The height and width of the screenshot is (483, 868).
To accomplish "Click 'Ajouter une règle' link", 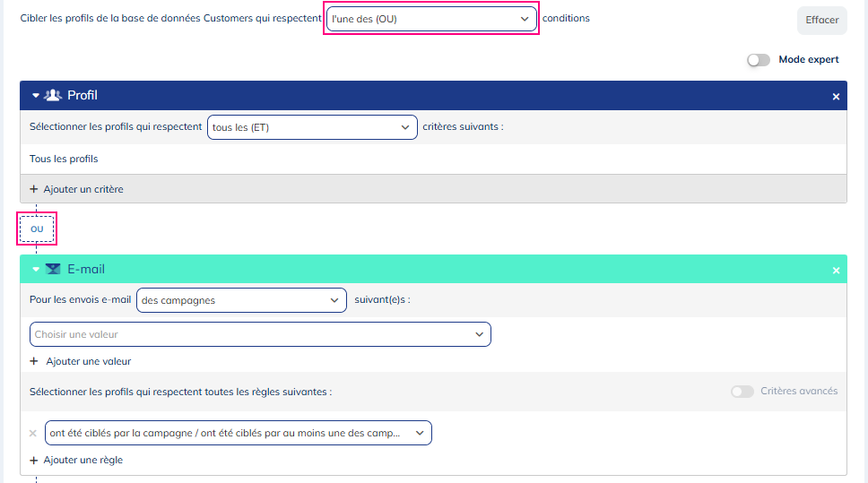I will point(83,460).
